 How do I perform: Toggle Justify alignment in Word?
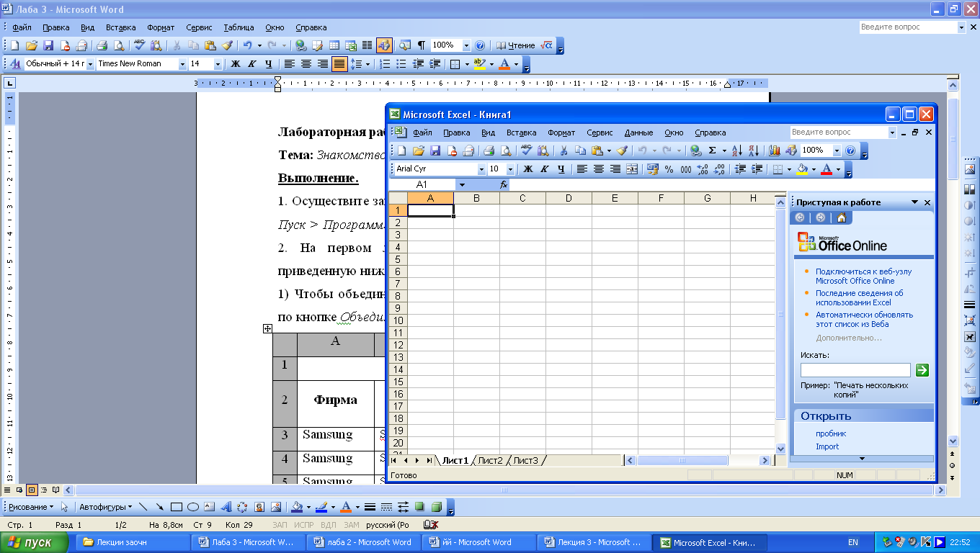339,64
